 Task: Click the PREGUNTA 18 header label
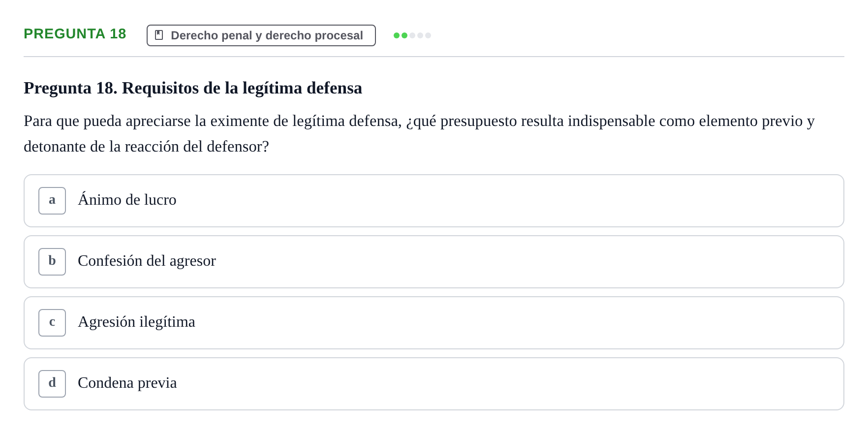click(75, 33)
